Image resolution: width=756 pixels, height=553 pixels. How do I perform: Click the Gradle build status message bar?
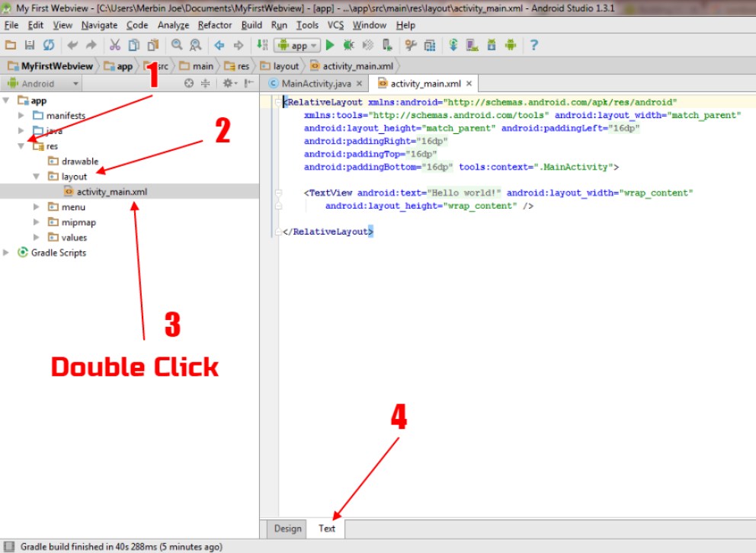coord(122,545)
